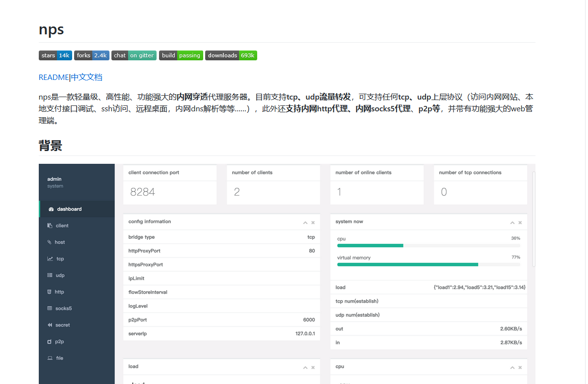Collapse the config information panel

pyautogui.click(x=305, y=223)
